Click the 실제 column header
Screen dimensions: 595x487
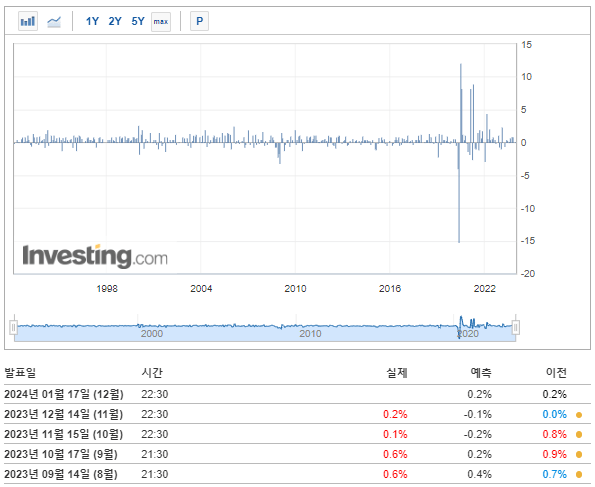[x=397, y=373]
